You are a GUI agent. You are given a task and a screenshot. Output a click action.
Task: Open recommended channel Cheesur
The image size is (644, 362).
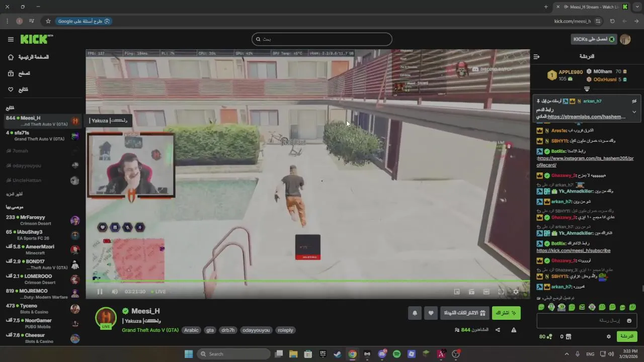click(43, 338)
